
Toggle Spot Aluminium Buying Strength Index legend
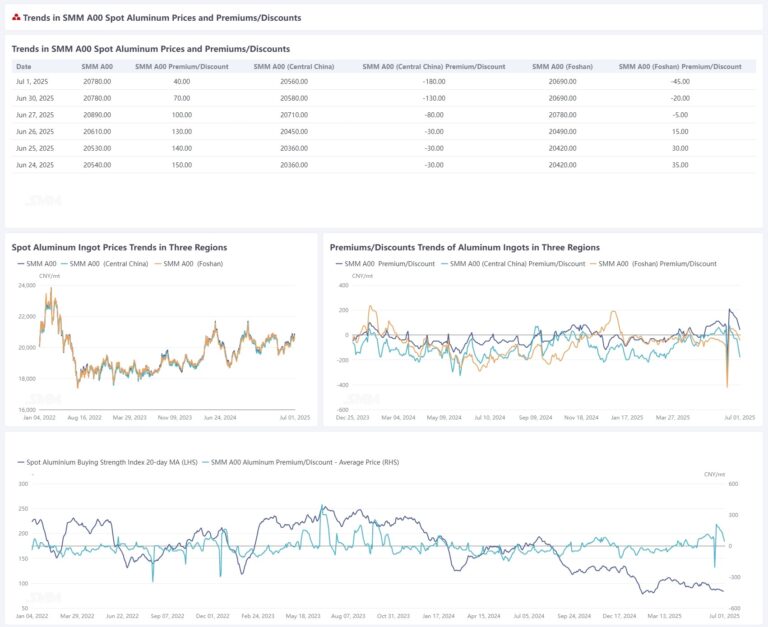[x=107, y=462]
